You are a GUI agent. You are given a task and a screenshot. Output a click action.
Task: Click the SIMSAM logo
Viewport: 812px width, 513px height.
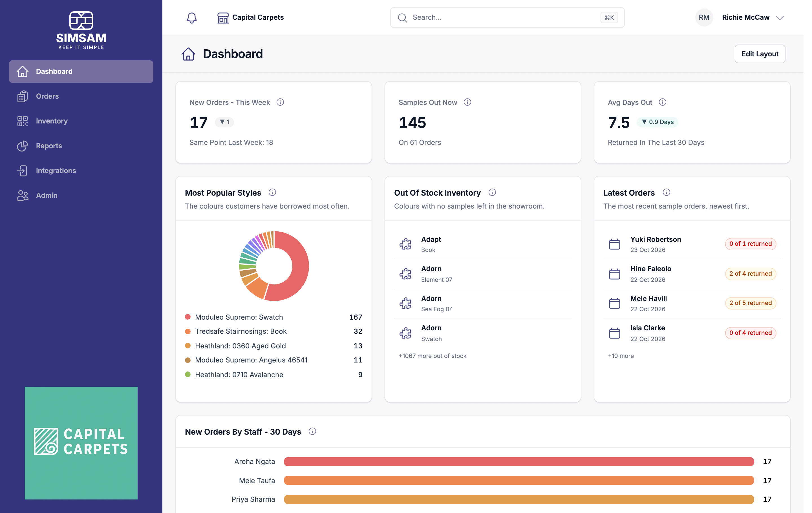pyautogui.click(x=81, y=30)
